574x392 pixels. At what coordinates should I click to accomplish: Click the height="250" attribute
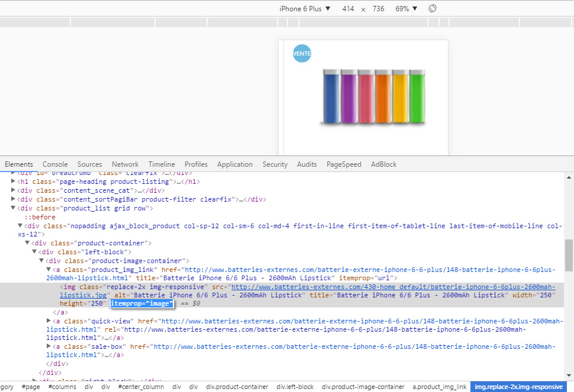point(83,303)
